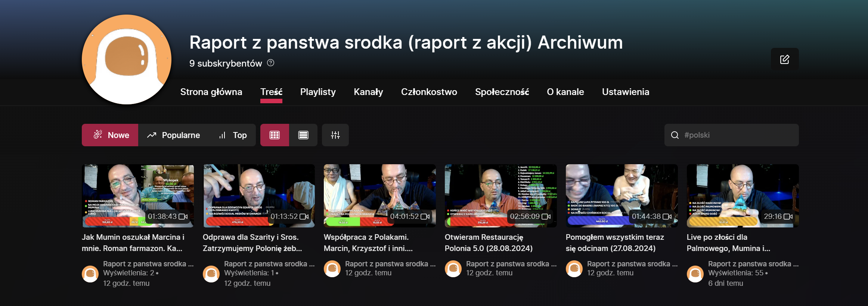Image resolution: width=868 pixels, height=306 pixels.
Task: Open the Odprawa dla Szarity video title
Action: [x=252, y=243]
